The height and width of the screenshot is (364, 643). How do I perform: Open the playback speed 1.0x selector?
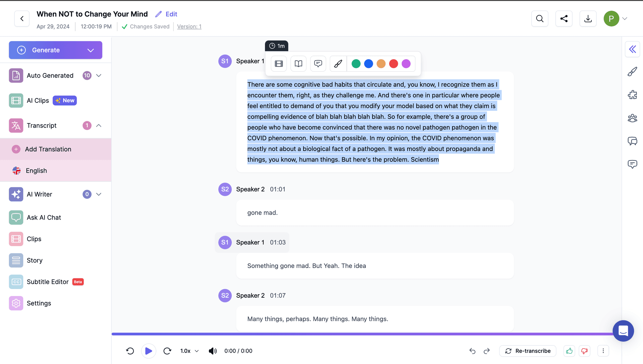[189, 351]
